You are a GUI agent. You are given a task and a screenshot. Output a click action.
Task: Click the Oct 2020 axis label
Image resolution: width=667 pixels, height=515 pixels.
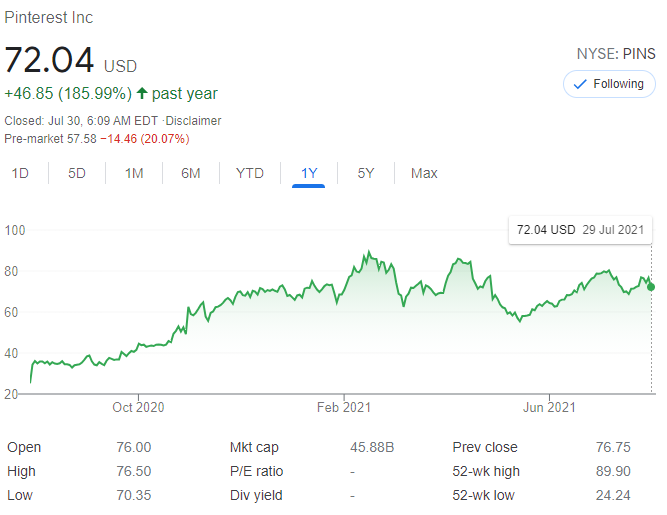[138, 407]
